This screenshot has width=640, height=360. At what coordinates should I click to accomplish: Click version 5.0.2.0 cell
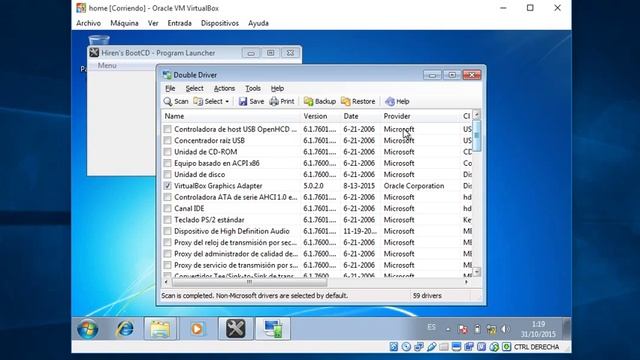pyautogui.click(x=313, y=186)
